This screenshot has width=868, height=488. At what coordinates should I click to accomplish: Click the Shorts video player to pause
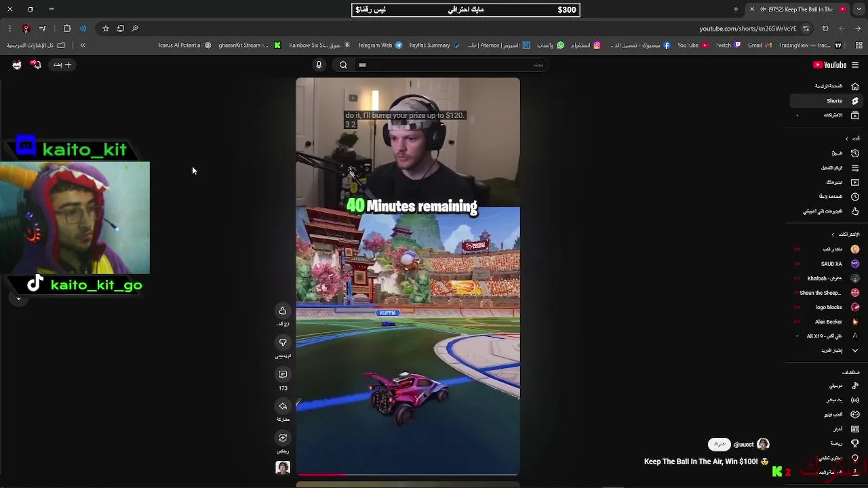click(x=408, y=277)
